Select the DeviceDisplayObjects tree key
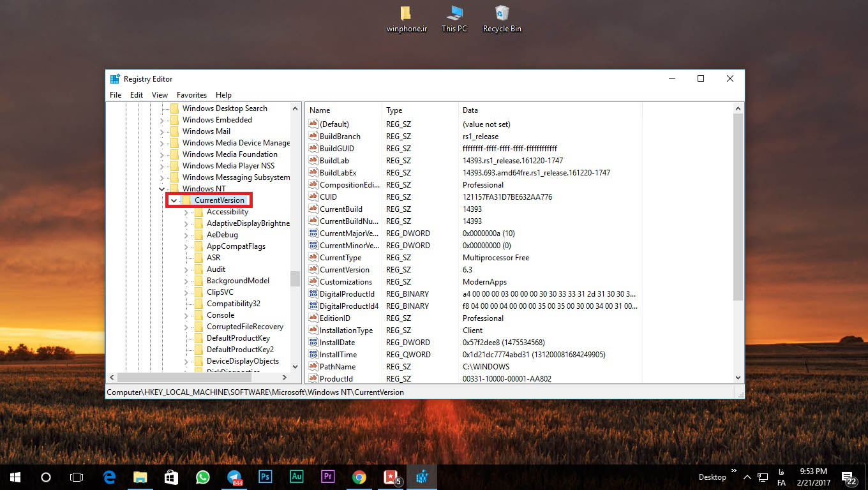The width and height of the screenshot is (868, 490). point(243,361)
